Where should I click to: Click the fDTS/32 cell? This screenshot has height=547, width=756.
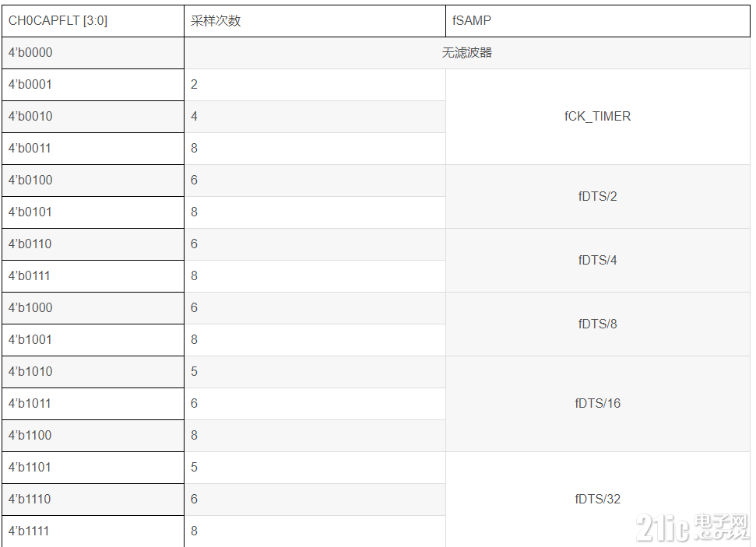598,500
